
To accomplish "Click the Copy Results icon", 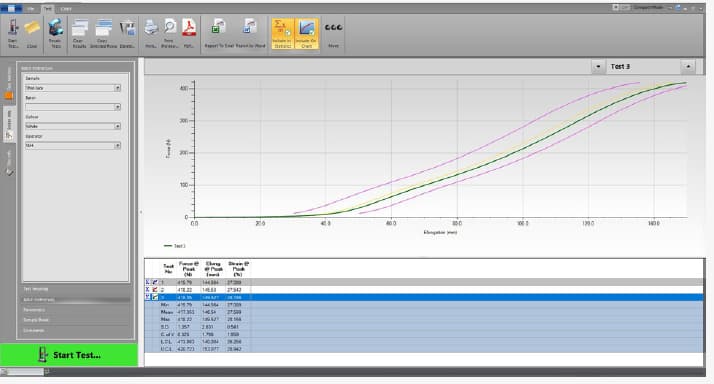I will [80, 28].
